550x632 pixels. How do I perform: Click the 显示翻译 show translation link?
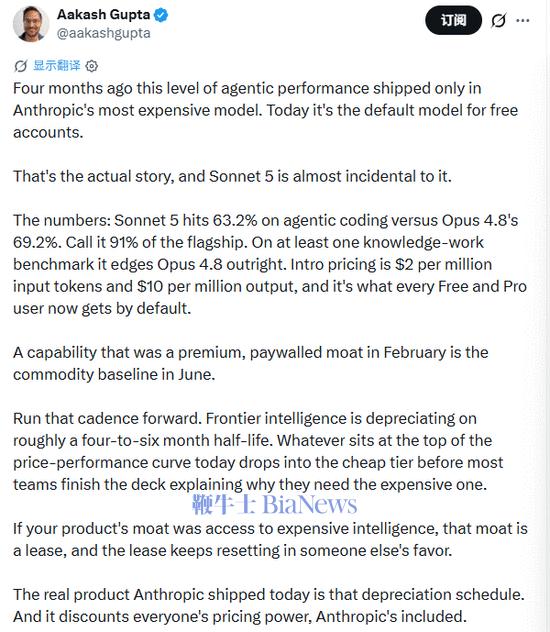(56, 65)
